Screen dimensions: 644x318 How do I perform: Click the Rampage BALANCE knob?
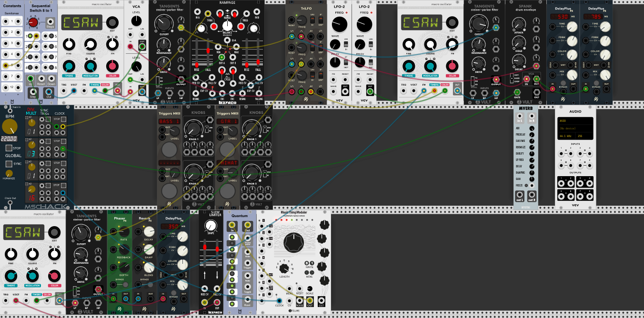[227, 26]
